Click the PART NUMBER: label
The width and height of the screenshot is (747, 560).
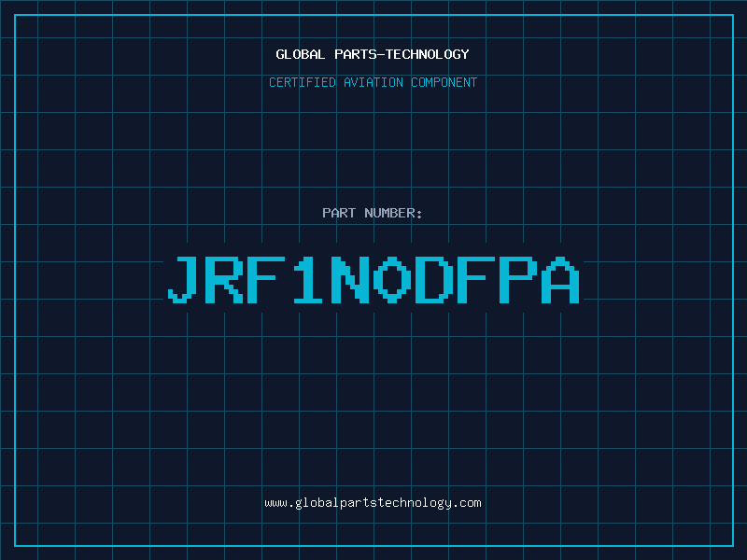[373, 213]
